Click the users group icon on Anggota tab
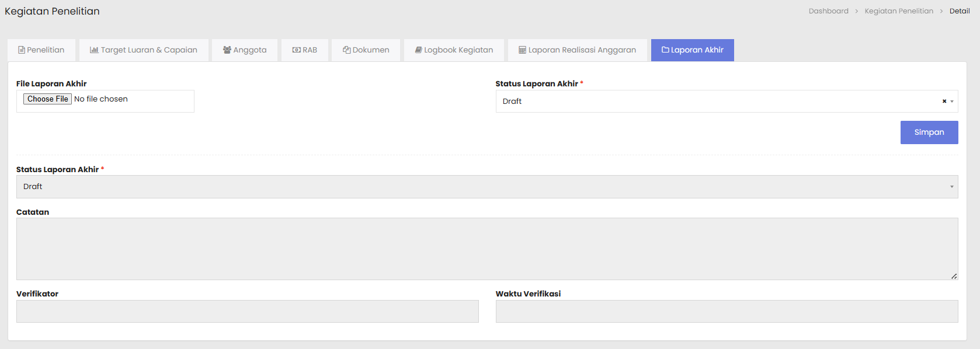This screenshot has height=349, width=980. coord(227,50)
